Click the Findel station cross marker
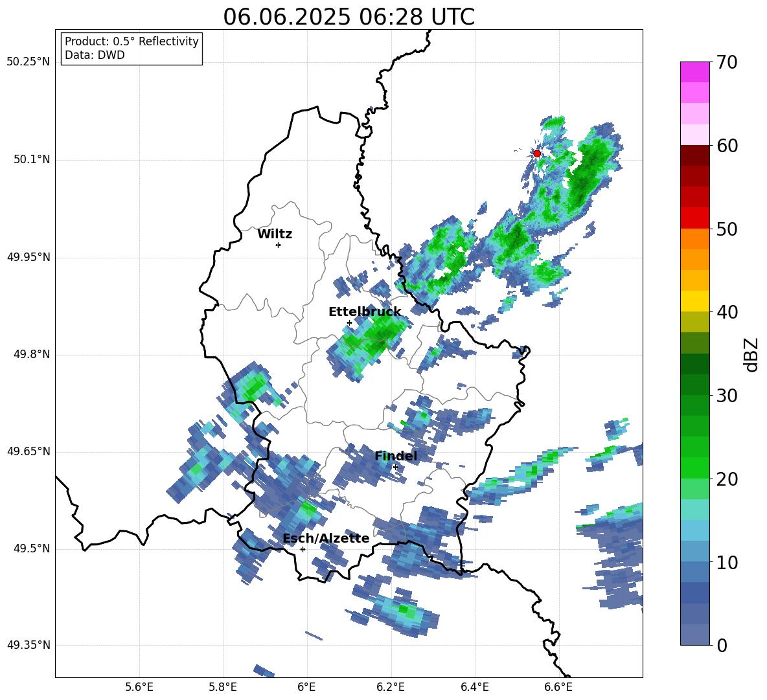The width and height of the screenshot is (767, 700). coord(395,468)
